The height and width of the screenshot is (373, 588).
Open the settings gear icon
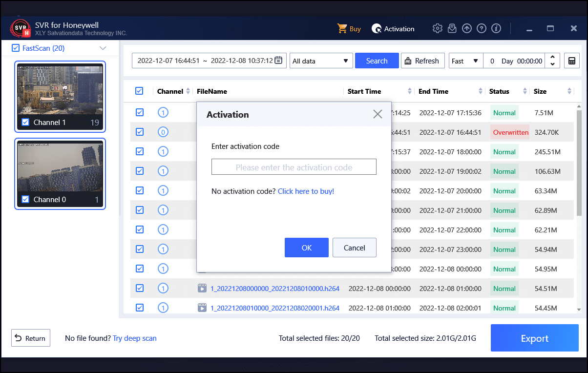coord(437,29)
